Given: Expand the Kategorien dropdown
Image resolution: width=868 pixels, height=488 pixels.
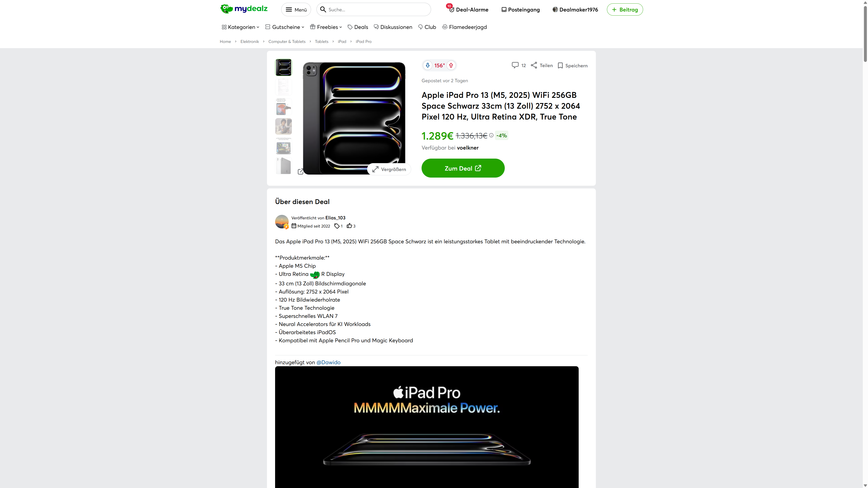Looking at the screenshot, I should pyautogui.click(x=241, y=27).
